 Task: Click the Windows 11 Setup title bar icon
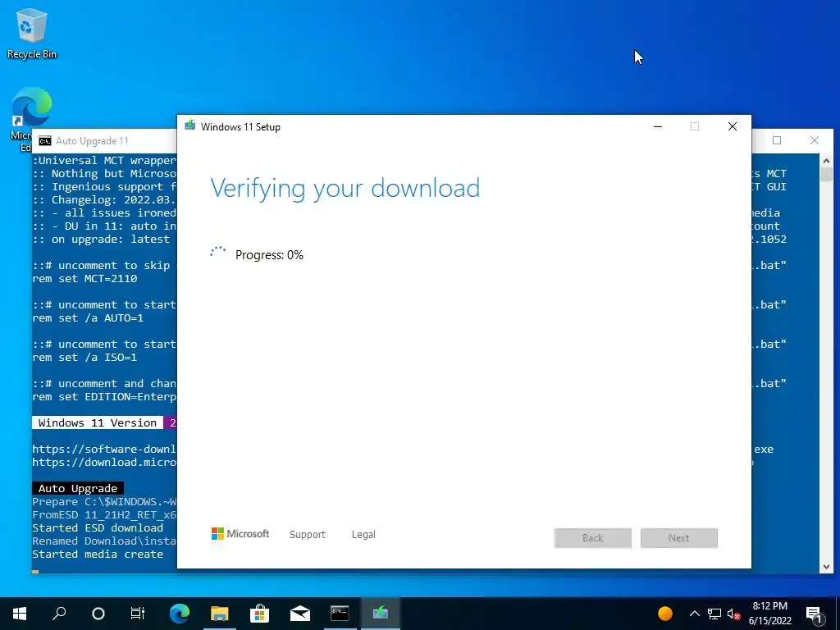189,126
